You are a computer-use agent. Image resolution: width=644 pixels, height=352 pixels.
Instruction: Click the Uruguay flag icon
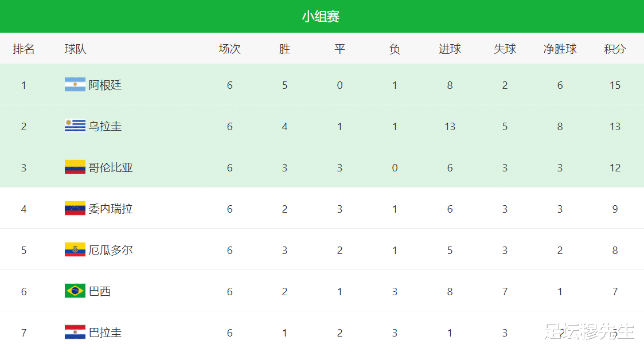[x=75, y=126]
